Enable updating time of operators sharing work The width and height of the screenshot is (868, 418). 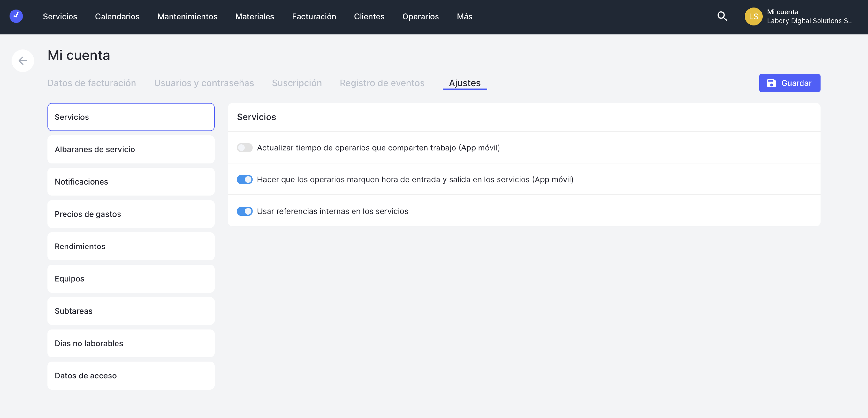pos(244,148)
